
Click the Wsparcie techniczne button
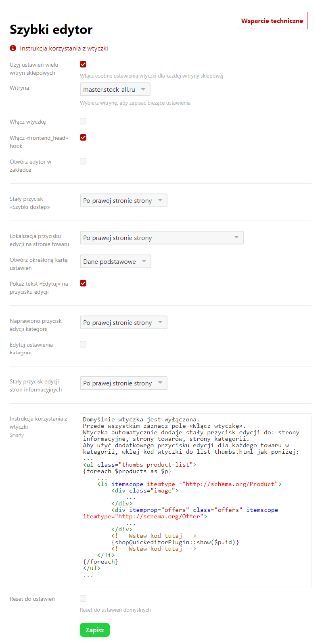[x=272, y=21]
